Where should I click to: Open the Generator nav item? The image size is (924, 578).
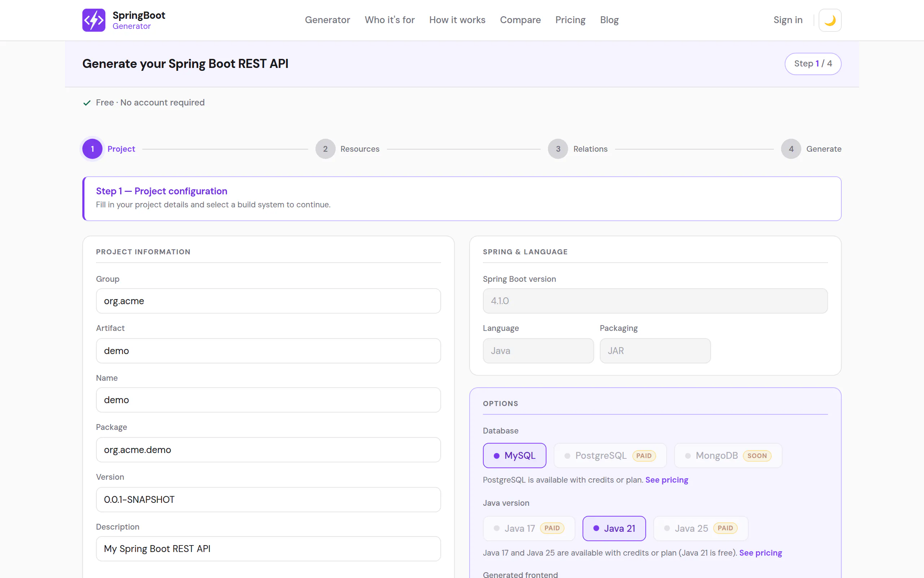click(x=327, y=20)
